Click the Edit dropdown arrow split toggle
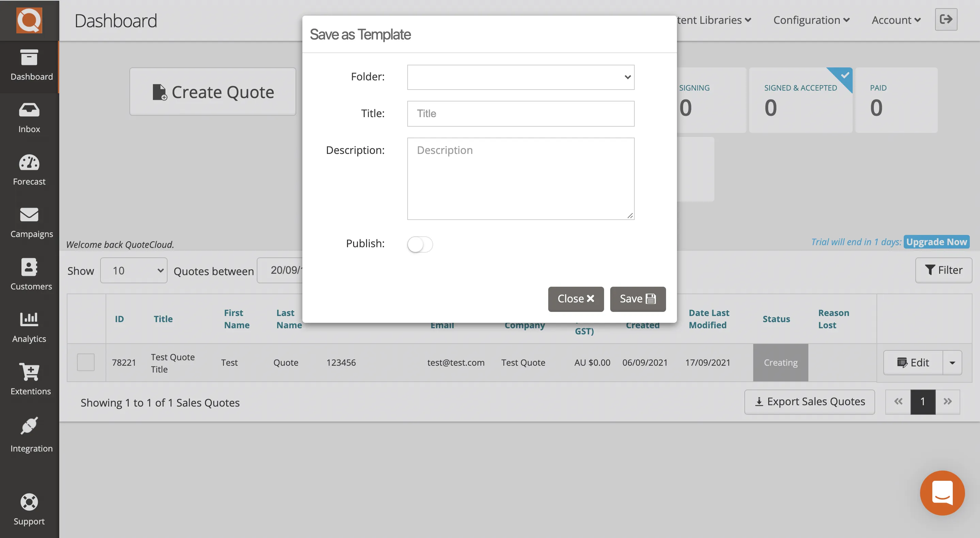Image resolution: width=980 pixels, height=538 pixels. point(953,362)
